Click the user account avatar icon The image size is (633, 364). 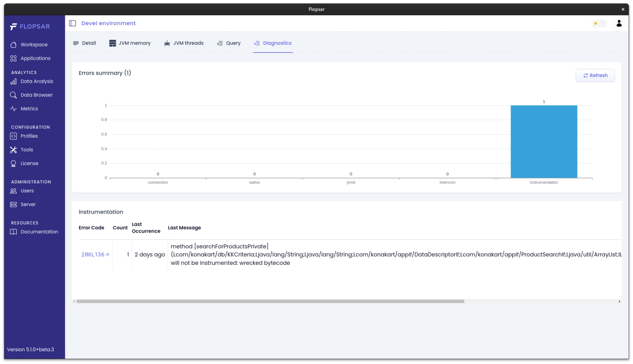click(x=619, y=23)
